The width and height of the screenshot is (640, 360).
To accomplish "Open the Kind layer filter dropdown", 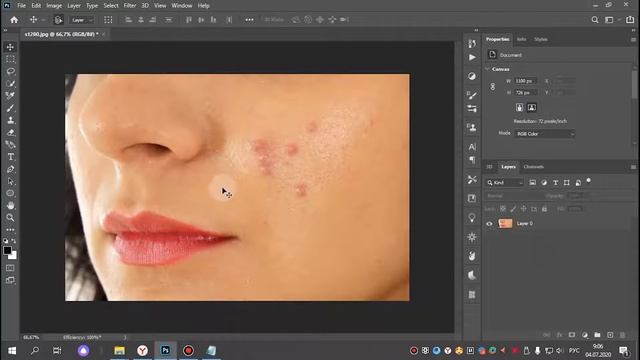I will coord(504,183).
